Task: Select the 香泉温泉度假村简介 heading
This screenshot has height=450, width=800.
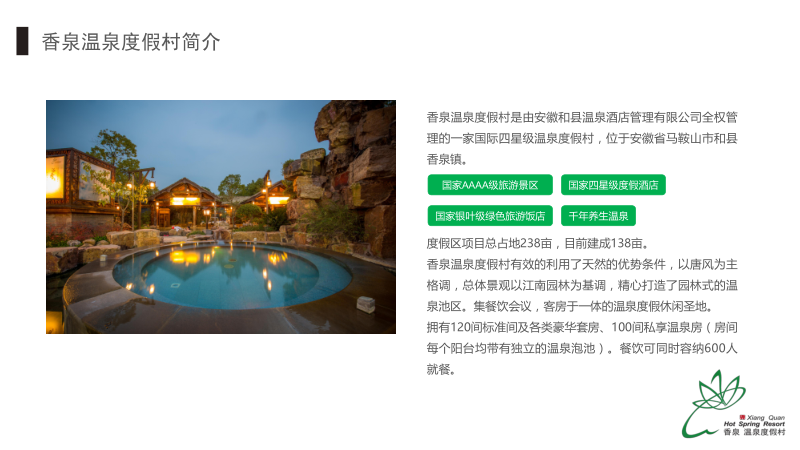Action: (x=131, y=42)
